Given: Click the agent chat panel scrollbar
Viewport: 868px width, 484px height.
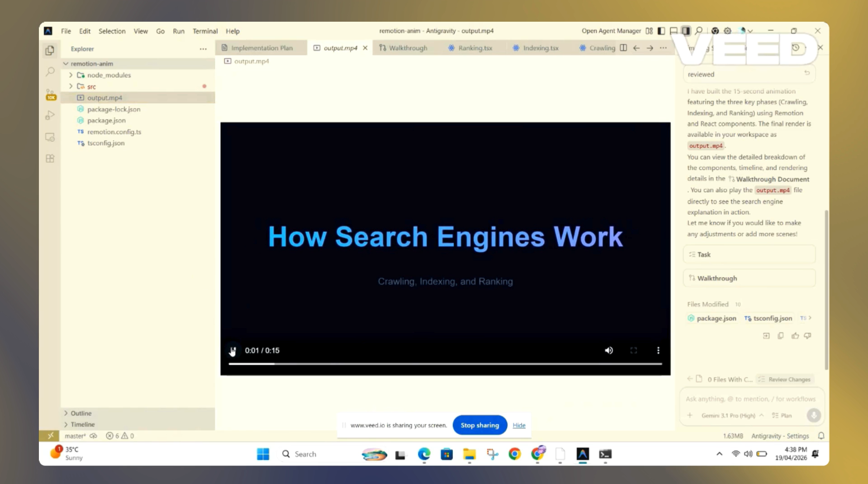Looking at the screenshot, I should tap(826, 289).
